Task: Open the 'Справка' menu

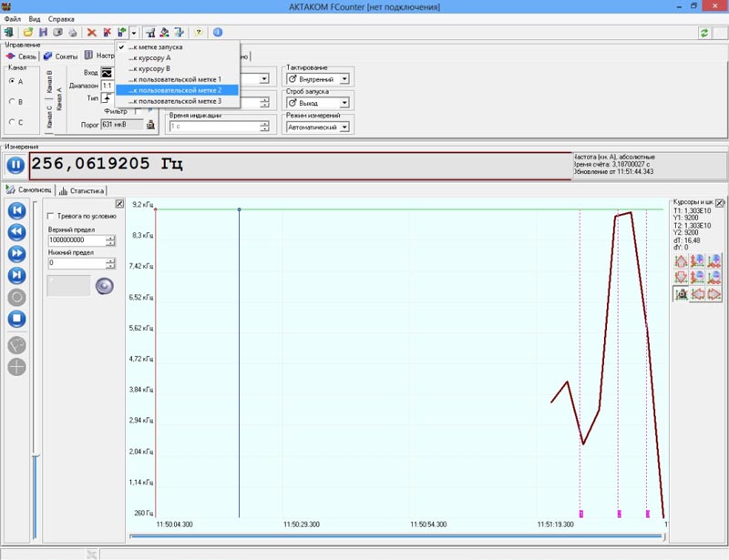Action: tap(61, 18)
